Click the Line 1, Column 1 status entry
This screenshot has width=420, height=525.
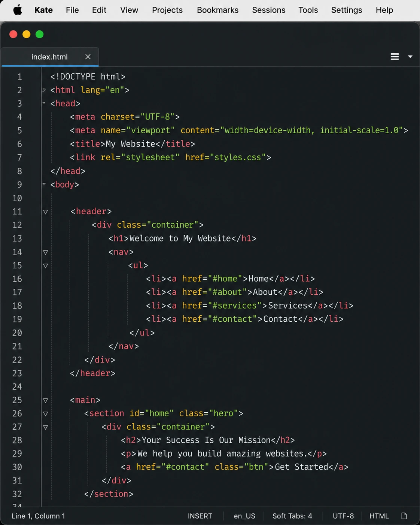point(38,516)
